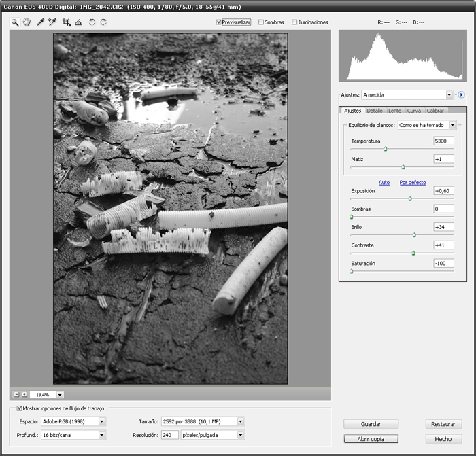Choose the Color Sampler tool
The image size is (476, 456).
52,22
